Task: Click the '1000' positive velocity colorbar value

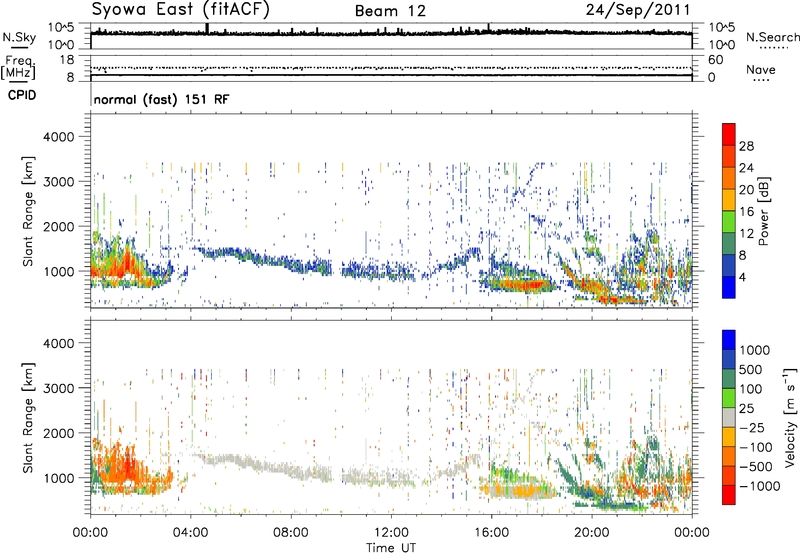Action: [755, 350]
